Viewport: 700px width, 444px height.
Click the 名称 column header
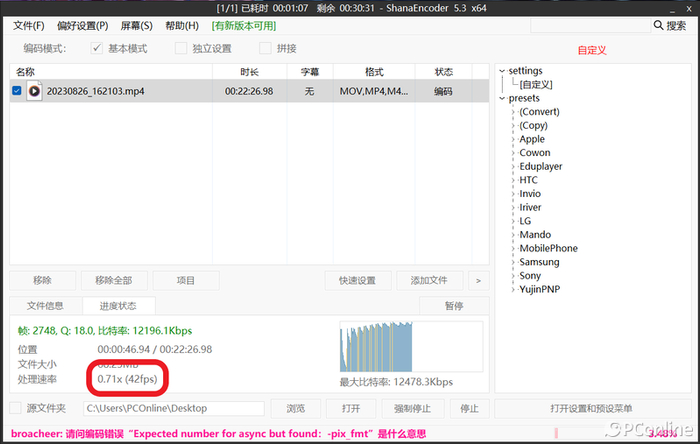pyautogui.click(x=111, y=72)
